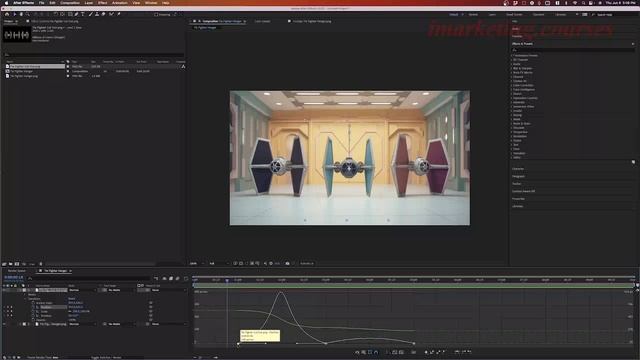Image resolution: width=640 pixels, height=360 pixels.
Task: Select the Type tool
Action: (83, 14)
